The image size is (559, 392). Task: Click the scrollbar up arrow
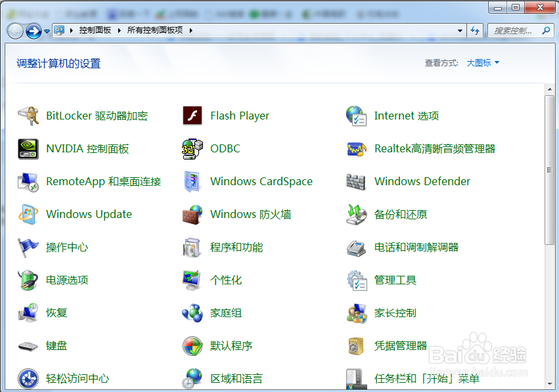[x=549, y=89]
